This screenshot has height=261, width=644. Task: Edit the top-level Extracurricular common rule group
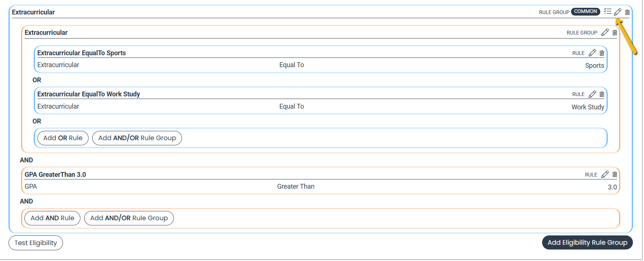coord(617,12)
